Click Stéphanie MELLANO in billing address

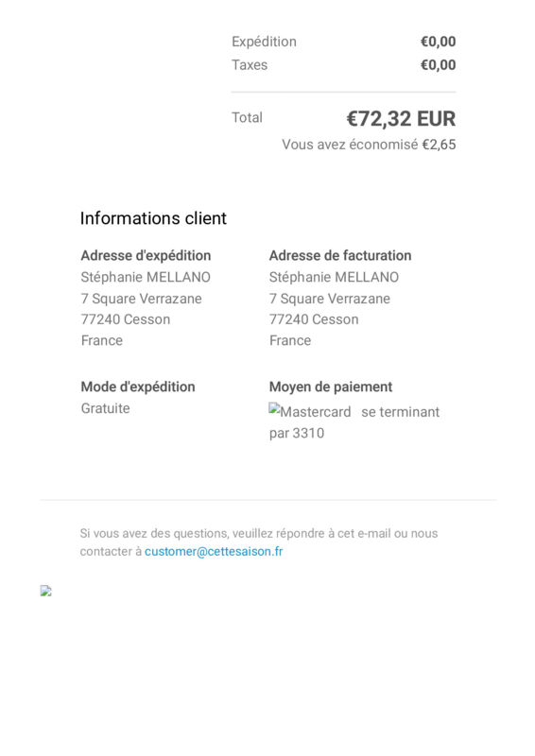pos(334,277)
